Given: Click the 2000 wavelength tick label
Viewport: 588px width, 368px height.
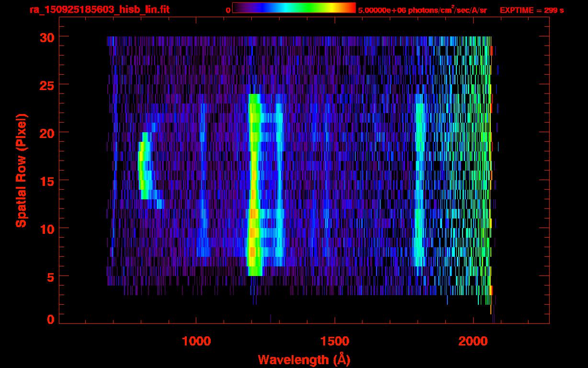Looking at the screenshot, I should coord(473,341).
